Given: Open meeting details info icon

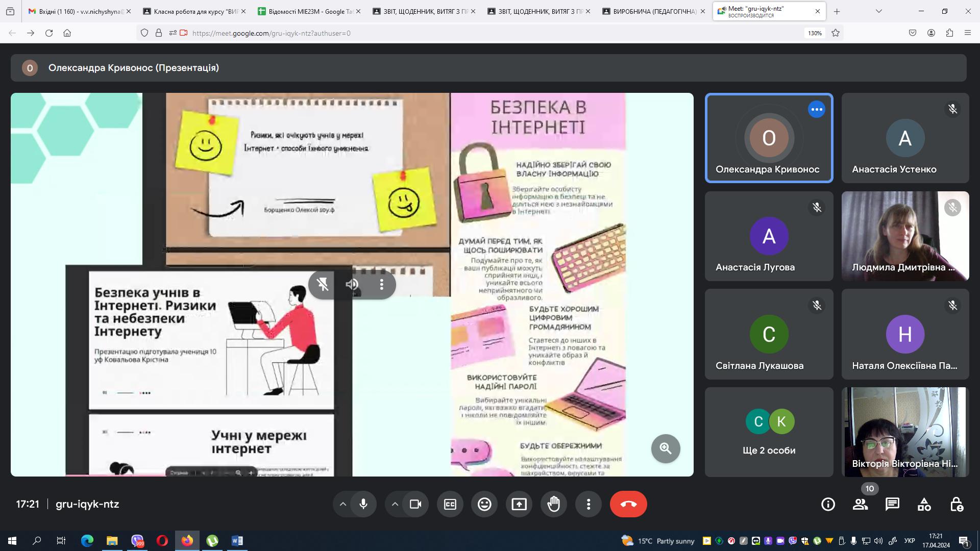Looking at the screenshot, I should point(828,504).
